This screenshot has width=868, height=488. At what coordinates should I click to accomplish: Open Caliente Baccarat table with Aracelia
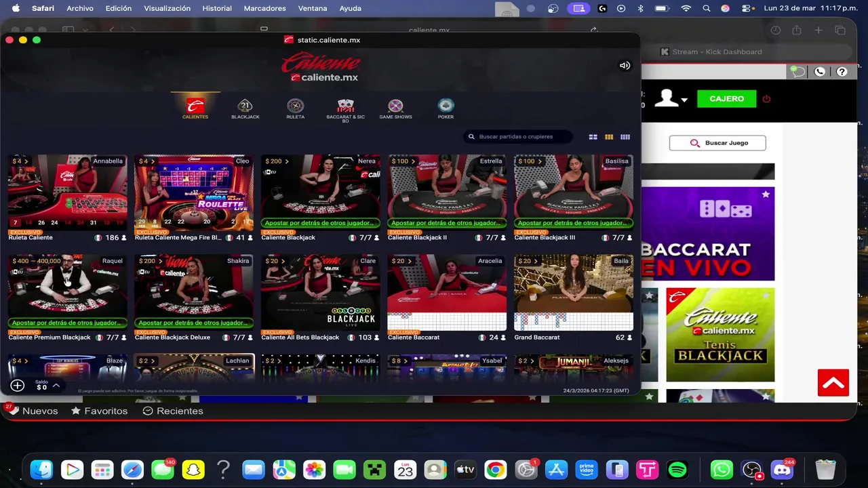[447, 298]
